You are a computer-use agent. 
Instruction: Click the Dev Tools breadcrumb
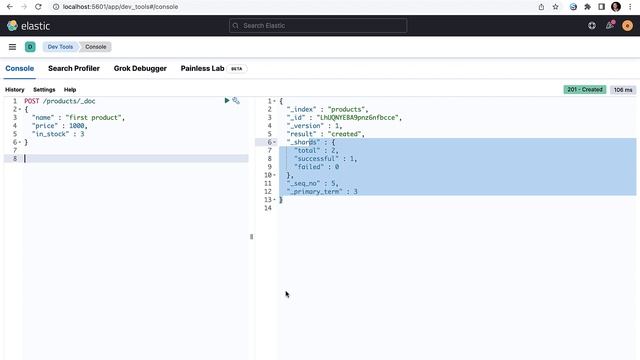click(x=60, y=47)
